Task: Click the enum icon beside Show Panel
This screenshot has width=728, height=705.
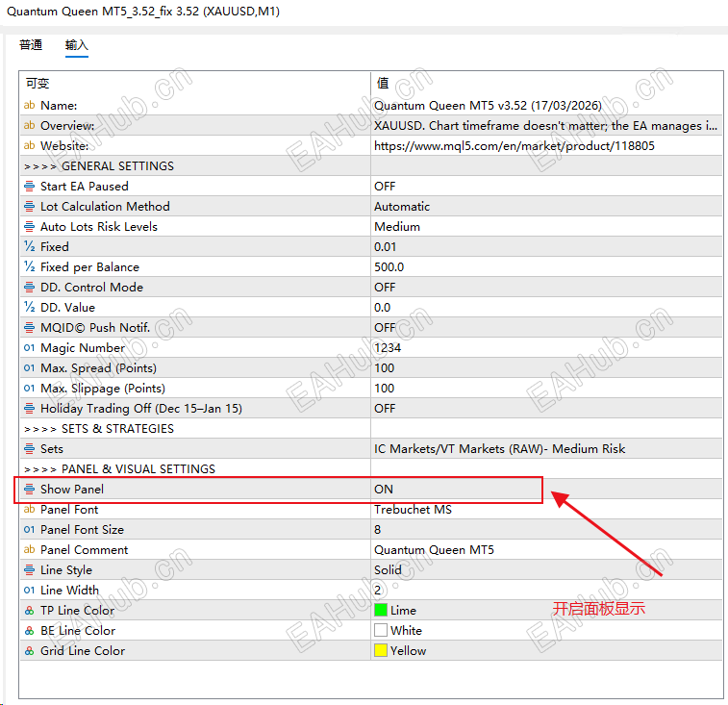Action: coord(29,489)
